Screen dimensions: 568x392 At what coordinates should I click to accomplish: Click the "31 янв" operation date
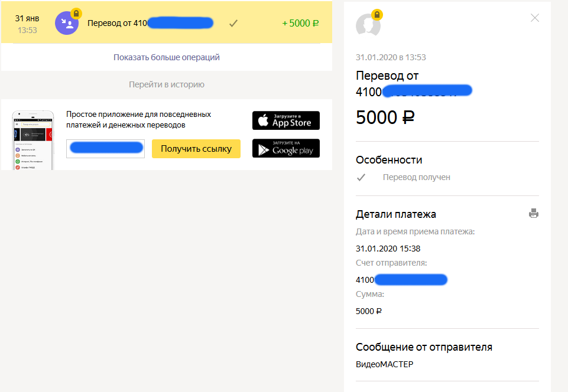(27, 18)
